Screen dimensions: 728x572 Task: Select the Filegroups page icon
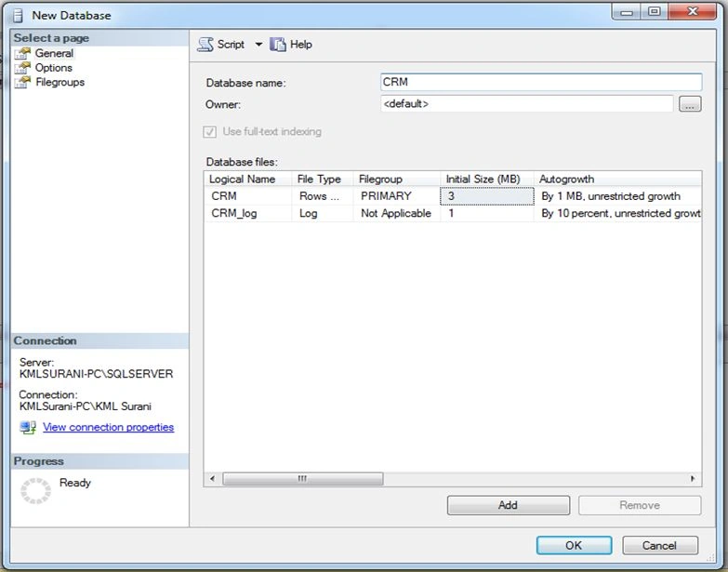coord(22,82)
